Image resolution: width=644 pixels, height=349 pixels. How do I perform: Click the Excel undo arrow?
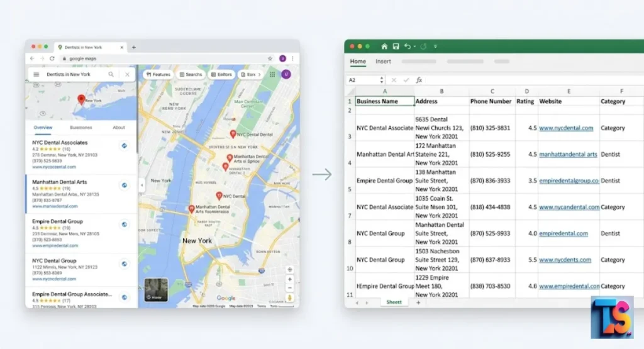[x=408, y=47]
